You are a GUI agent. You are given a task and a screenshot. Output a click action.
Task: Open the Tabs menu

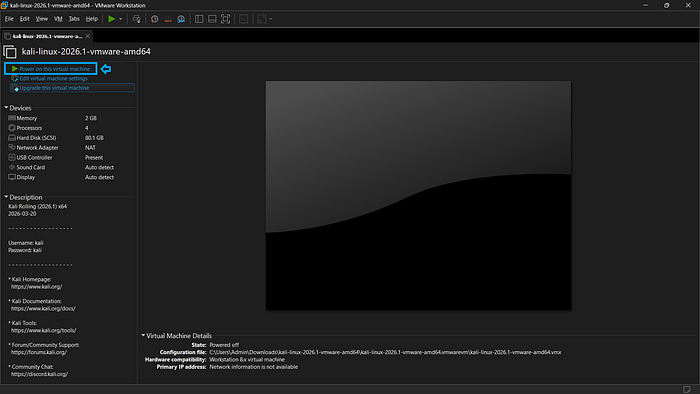[x=74, y=19]
